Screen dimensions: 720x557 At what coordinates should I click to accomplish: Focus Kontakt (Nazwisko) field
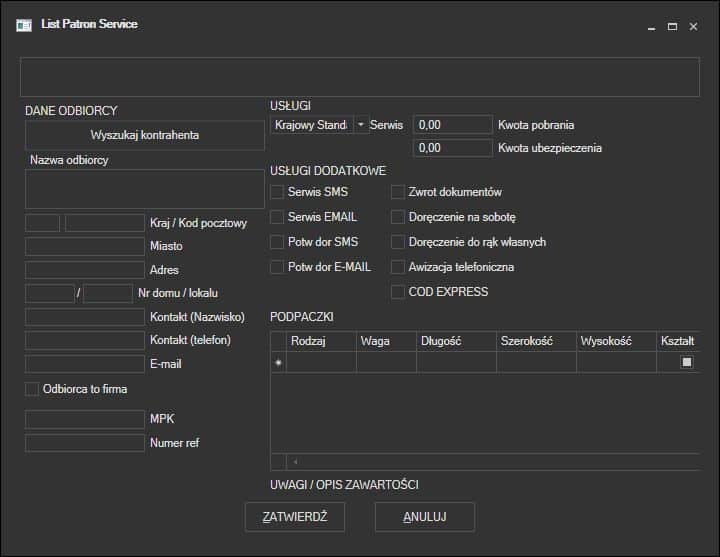(x=85, y=317)
